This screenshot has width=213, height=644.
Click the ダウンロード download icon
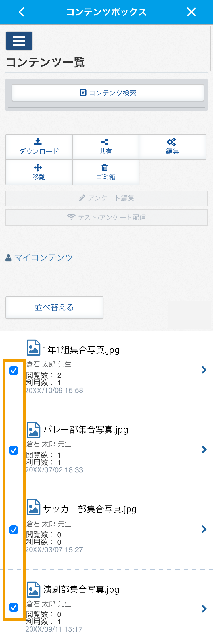tap(38, 141)
